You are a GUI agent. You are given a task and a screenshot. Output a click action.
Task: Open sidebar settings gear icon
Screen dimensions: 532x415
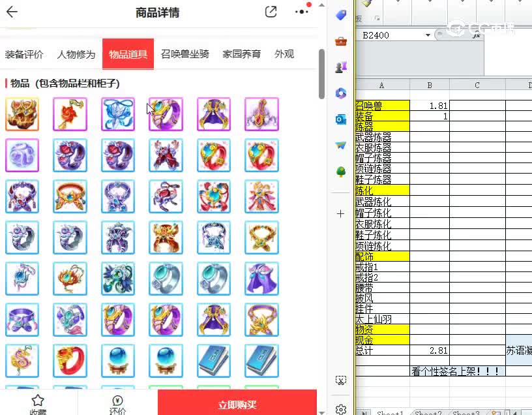pos(340,409)
